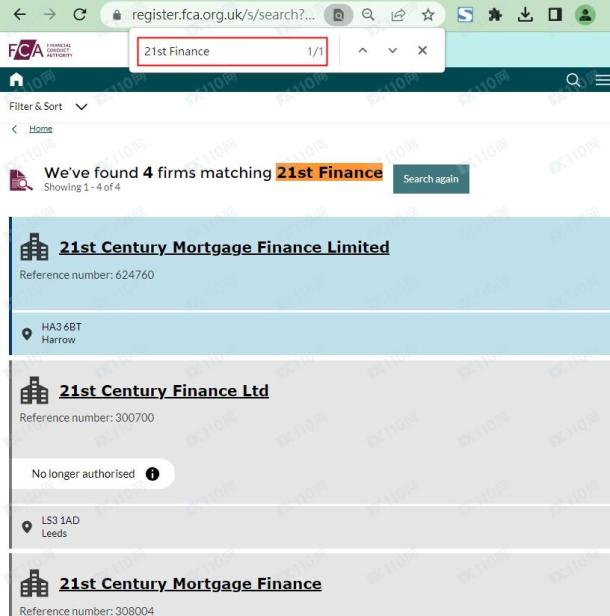Image resolution: width=610 pixels, height=616 pixels.
Task: Share this page via share icon
Action: click(398, 15)
